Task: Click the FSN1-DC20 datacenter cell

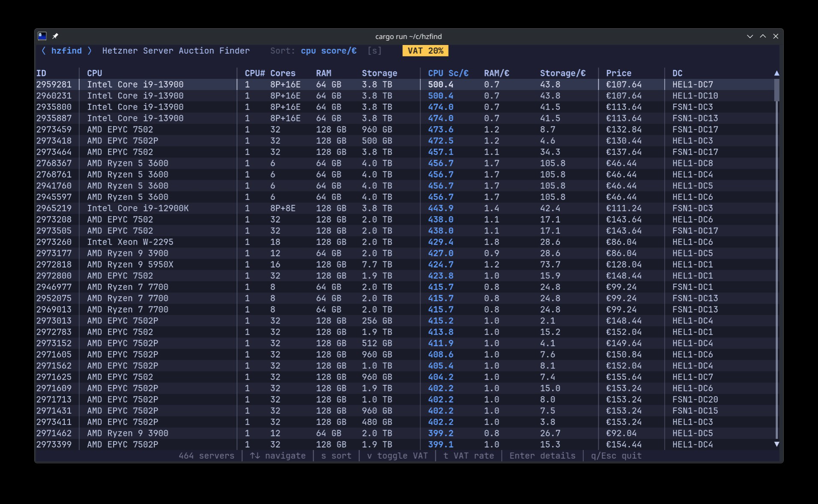Action: (695, 399)
